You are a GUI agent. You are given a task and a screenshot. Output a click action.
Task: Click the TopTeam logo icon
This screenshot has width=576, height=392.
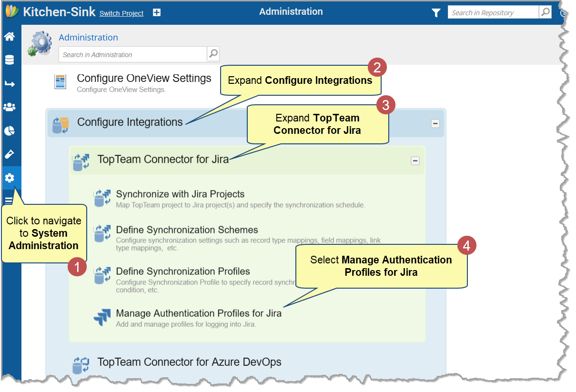11,11
